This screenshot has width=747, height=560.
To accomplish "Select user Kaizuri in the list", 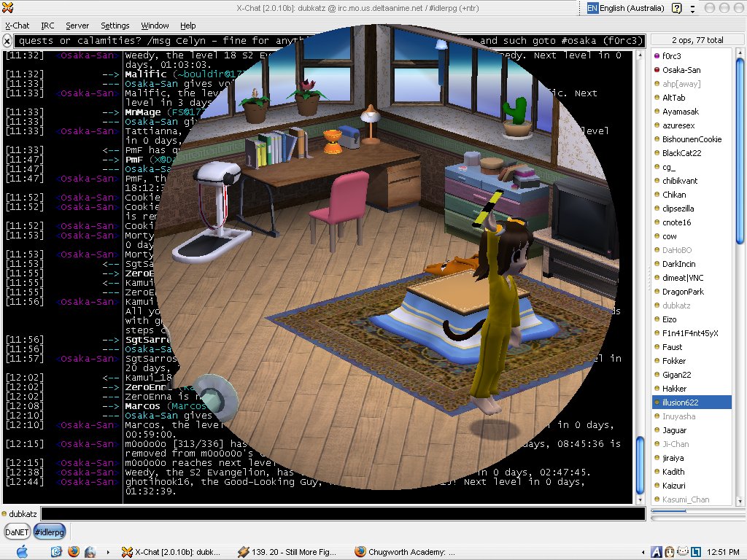I will coord(692,485).
